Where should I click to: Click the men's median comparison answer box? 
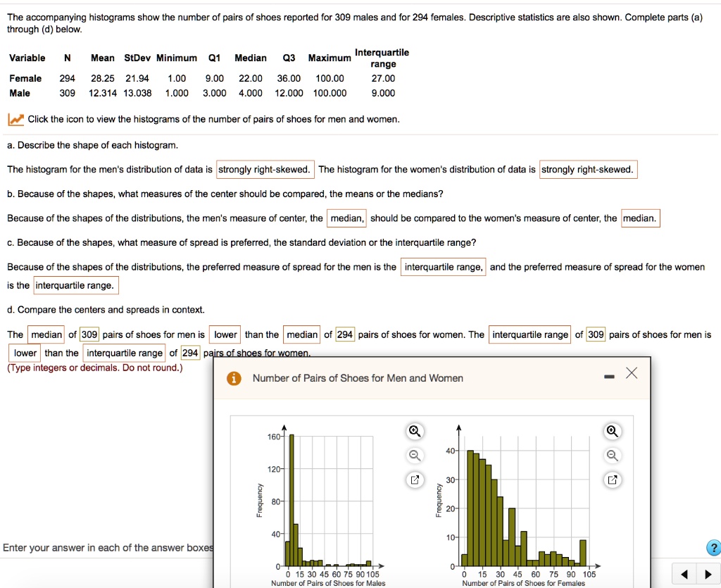(46, 334)
